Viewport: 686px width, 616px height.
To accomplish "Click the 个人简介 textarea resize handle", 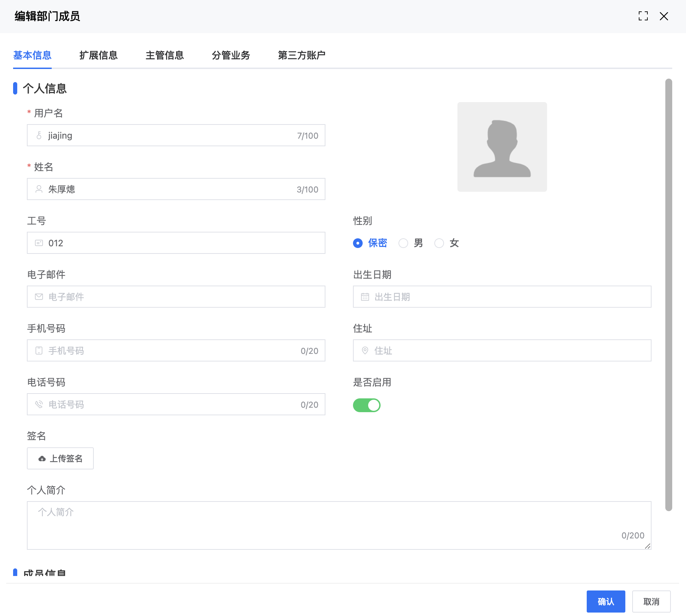I will click(x=648, y=546).
